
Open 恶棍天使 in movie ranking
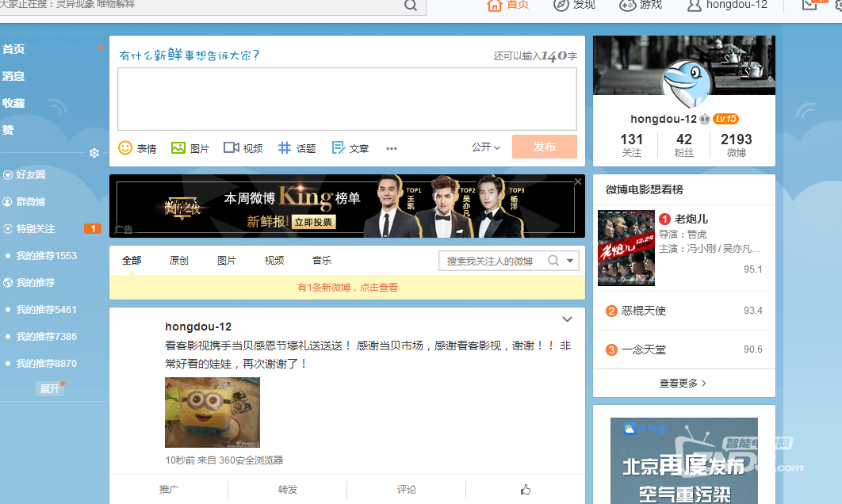(643, 311)
